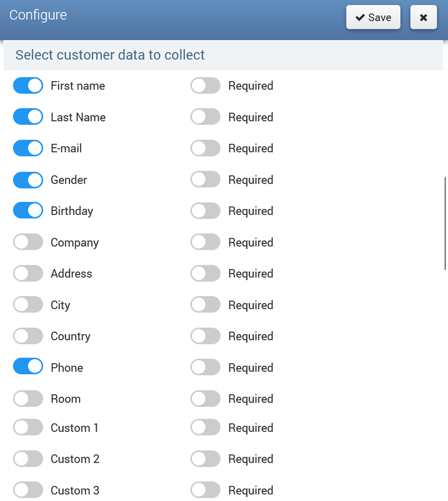Enable the Room field toggle
Screen dimensions: 448x501
tap(28, 399)
